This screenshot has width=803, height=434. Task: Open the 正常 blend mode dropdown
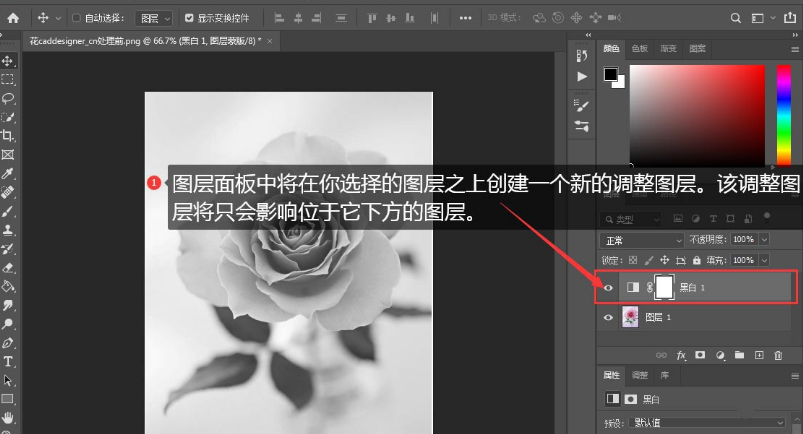(x=640, y=240)
